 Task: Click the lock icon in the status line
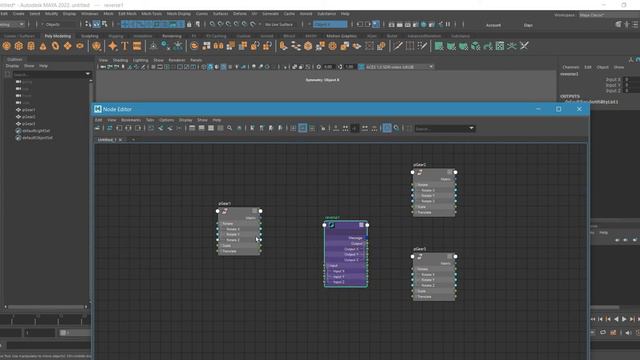click(189, 24)
